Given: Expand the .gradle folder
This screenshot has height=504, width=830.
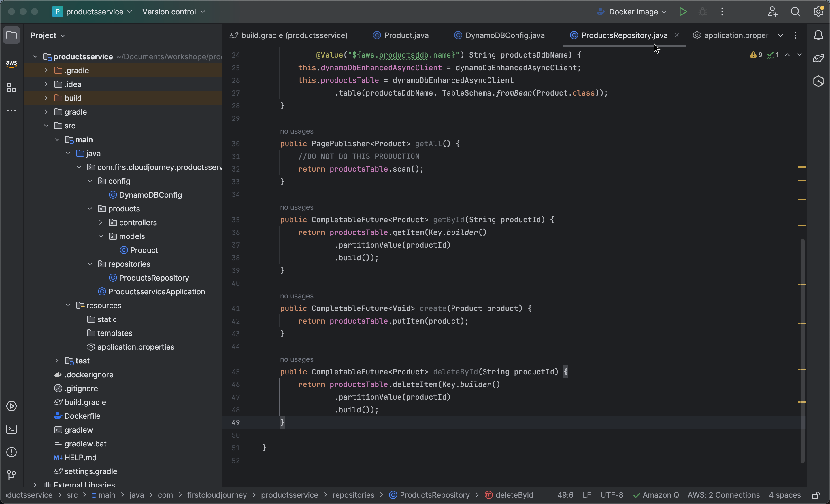Looking at the screenshot, I should point(46,70).
